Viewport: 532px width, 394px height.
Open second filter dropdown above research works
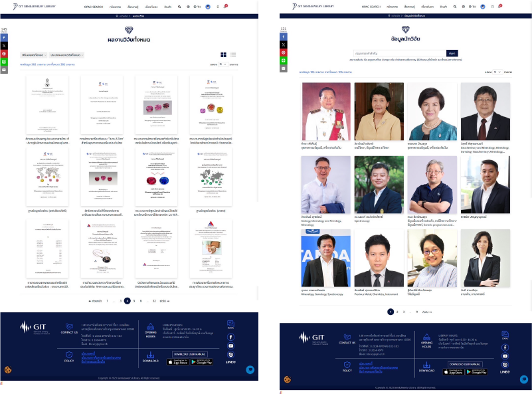pos(66,55)
